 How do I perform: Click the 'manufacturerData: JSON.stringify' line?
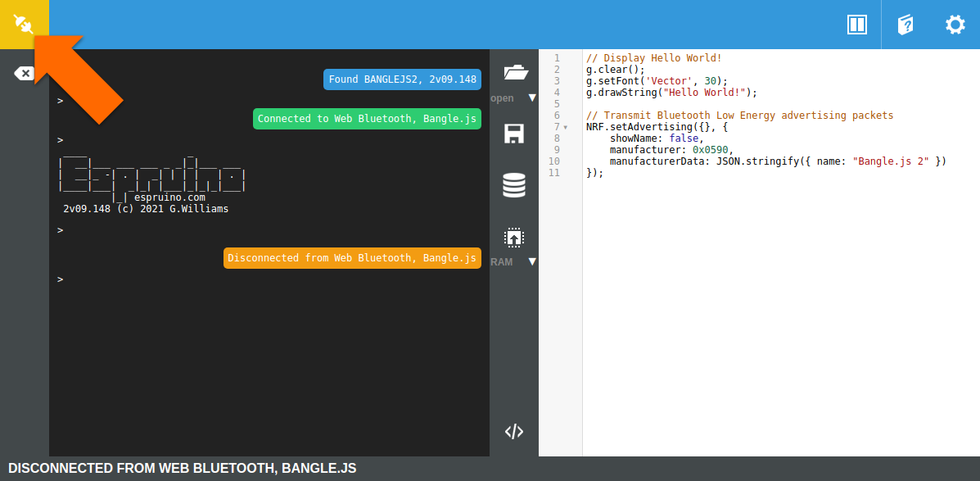point(778,161)
